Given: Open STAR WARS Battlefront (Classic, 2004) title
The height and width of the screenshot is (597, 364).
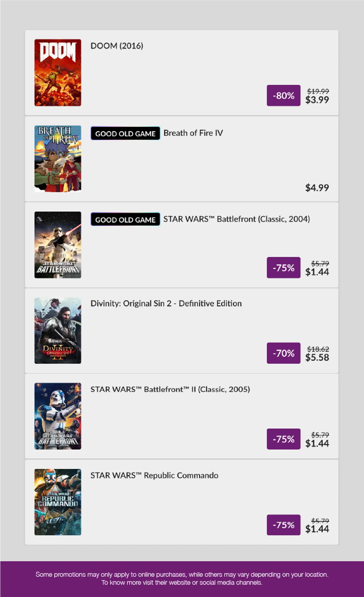Looking at the screenshot, I should (237, 219).
